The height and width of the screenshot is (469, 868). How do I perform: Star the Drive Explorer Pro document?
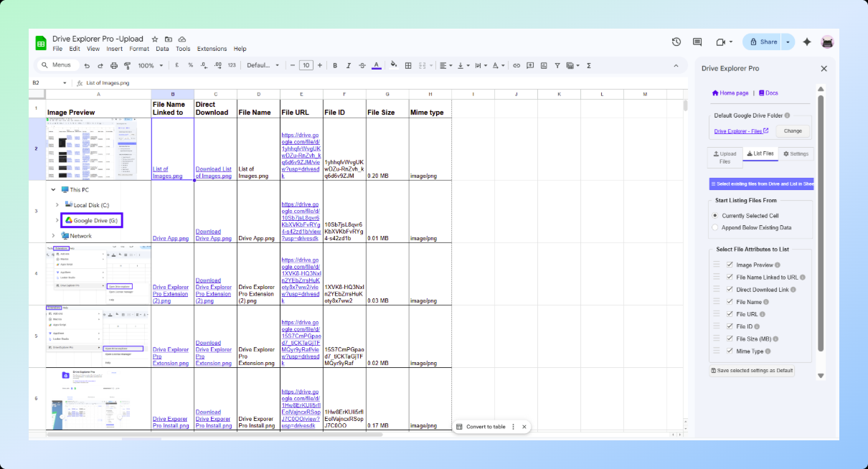tap(155, 39)
